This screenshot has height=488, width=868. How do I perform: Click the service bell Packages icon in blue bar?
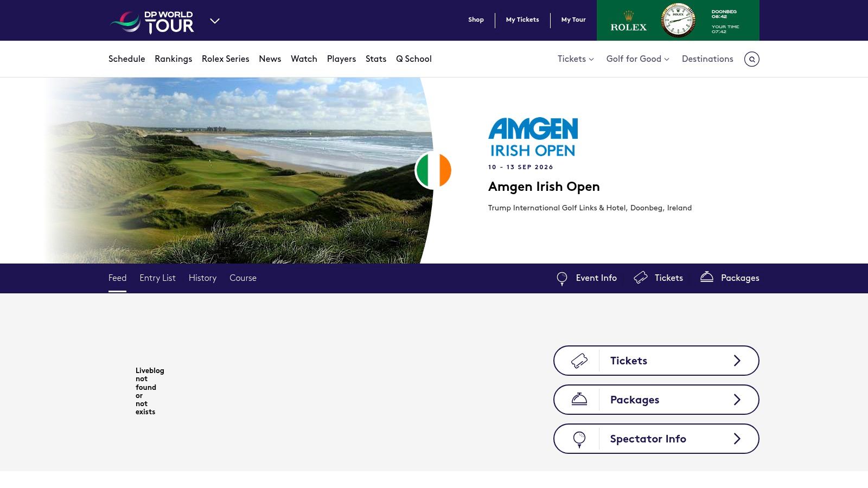point(707,277)
